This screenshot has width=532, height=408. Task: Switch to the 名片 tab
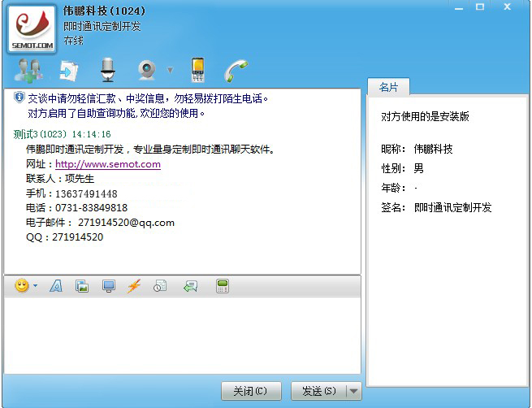pos(388,87)
